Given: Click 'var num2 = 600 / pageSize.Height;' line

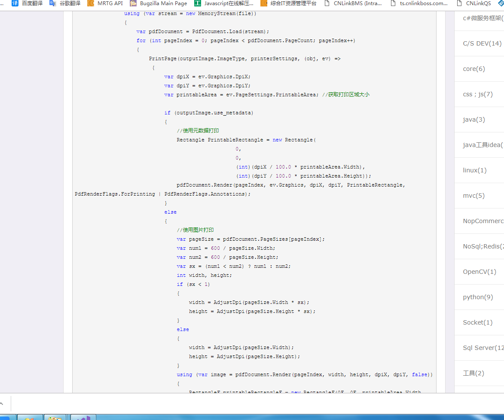Looking at the screenshot, I should tap(227, 257).
